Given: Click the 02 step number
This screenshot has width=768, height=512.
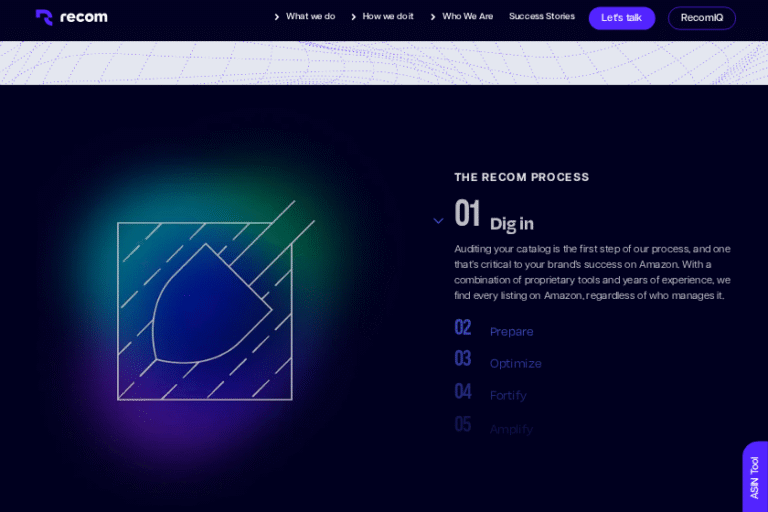Looking at the screenshot, I should coord(463,328).
